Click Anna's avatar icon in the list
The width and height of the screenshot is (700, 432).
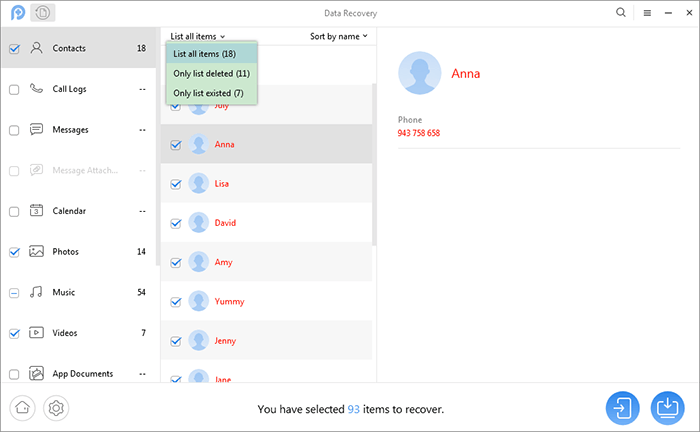point(199,144)
